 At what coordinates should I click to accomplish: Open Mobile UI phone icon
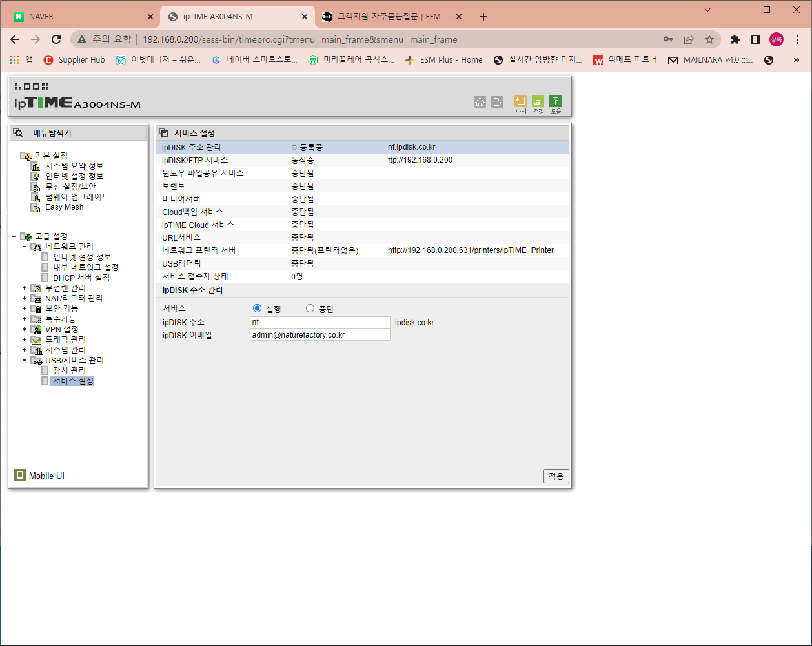point(20,476)
